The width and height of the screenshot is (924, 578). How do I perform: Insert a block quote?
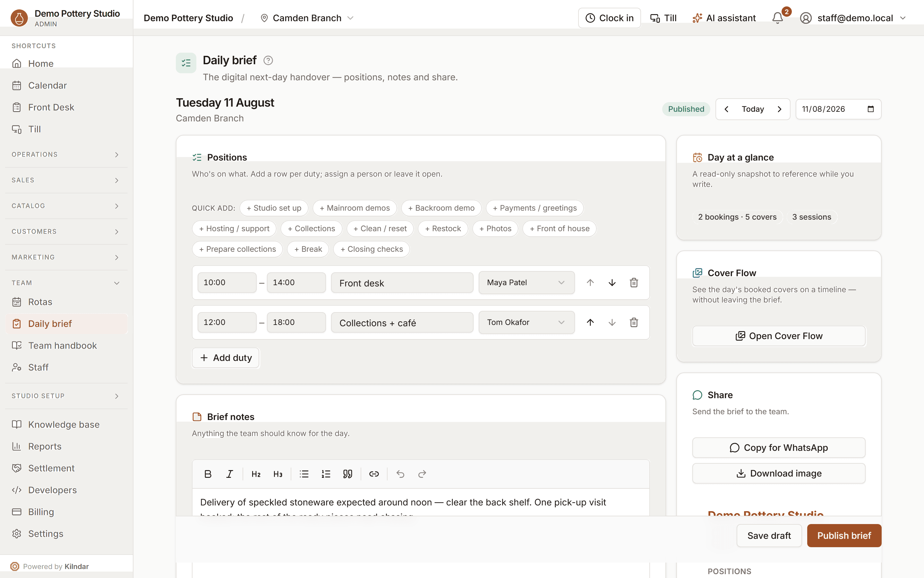[347, 474]
